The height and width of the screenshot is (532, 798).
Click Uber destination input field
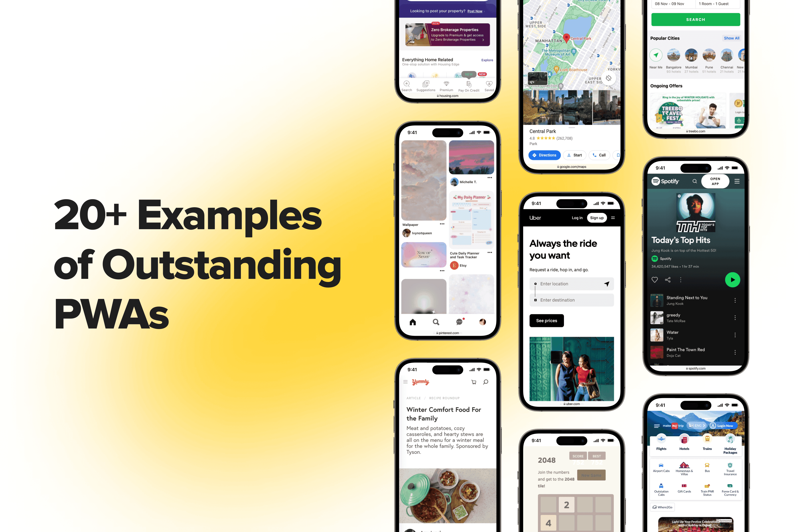click(x=572, y=299)
